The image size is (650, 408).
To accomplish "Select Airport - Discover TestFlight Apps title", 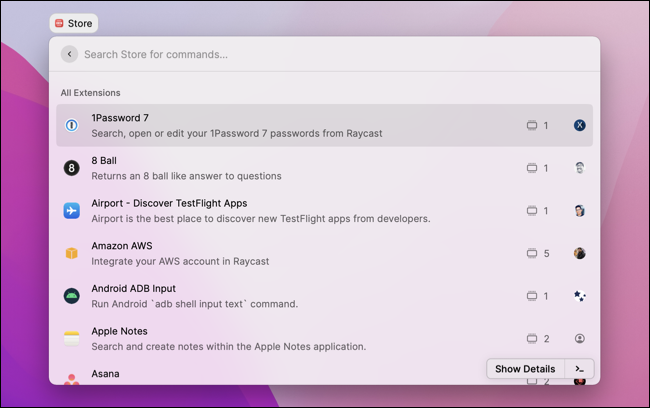I will pyautogui.click(x=169, y=203).
